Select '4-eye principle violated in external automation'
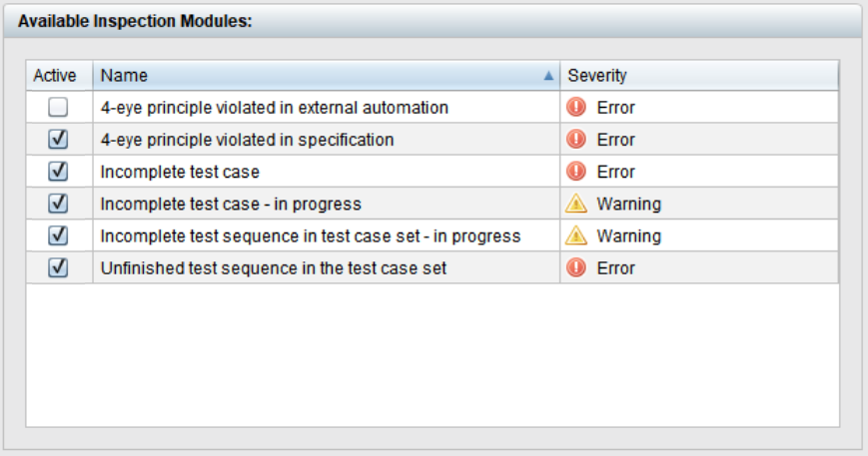 [x=274, y=107]
